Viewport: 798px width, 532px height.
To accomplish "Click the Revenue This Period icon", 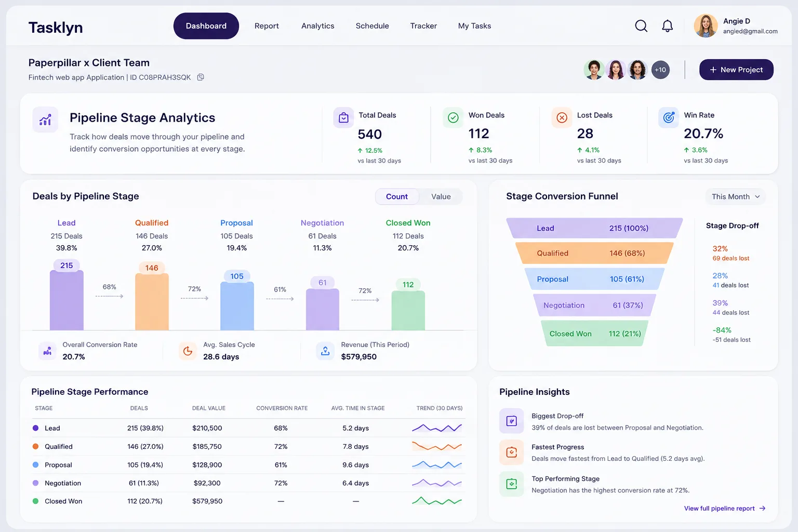I will [325, 351].
